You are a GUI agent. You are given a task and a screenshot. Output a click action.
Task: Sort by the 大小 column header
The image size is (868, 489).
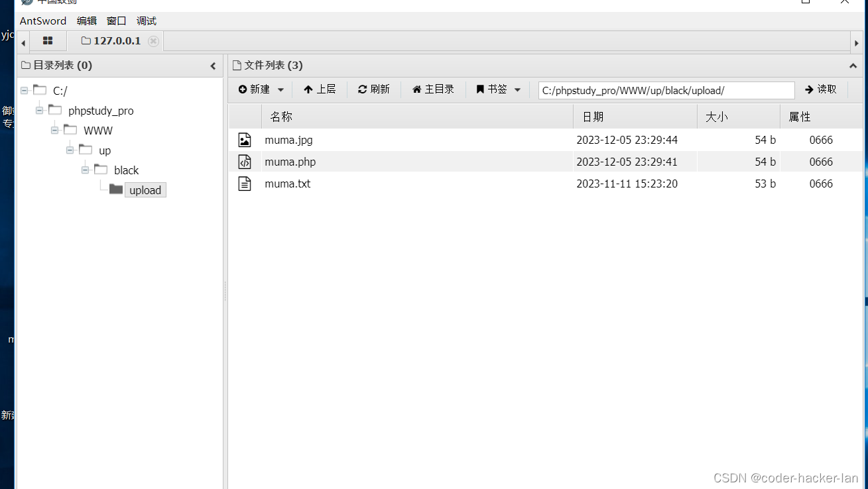[739, 117]
